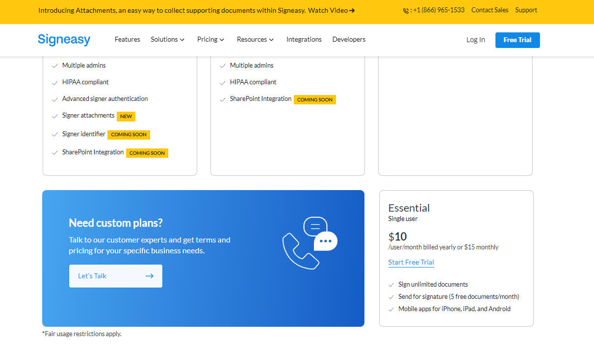Image resolution: width=594 pixels, height=364 pixels.
Task: Click the Signer identifier feature text
Action: pyautogui.click(x=84, y=134)
